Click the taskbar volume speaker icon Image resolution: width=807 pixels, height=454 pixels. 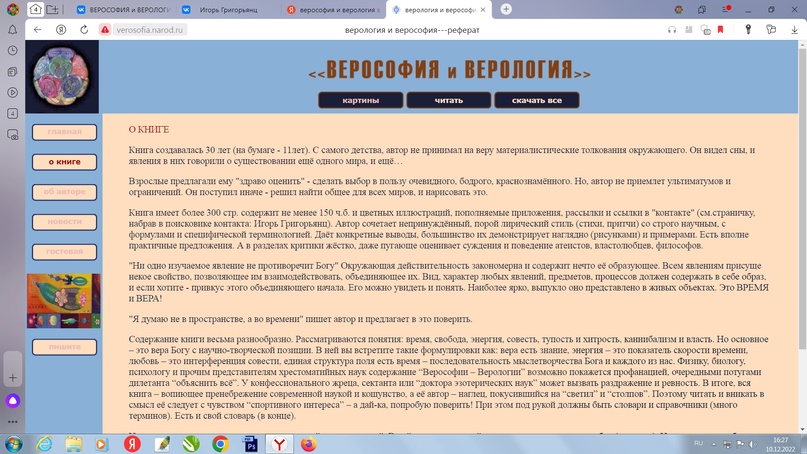pyautogui.click(x=752, y=444)
